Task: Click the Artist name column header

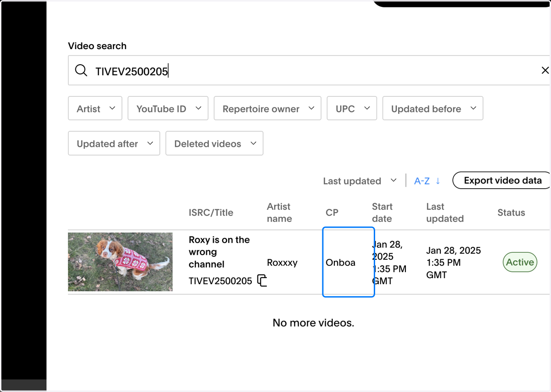Action: 279,213
